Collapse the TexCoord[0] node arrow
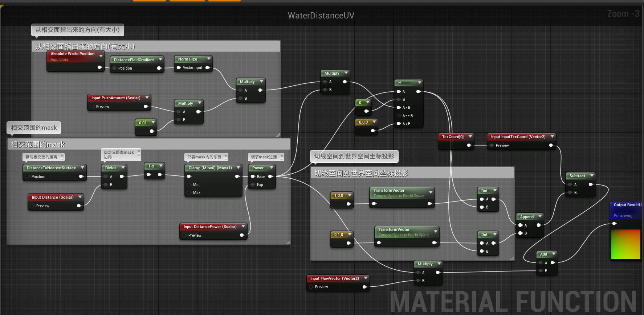This screenshot has width=644, height=315. pos(470,136)
